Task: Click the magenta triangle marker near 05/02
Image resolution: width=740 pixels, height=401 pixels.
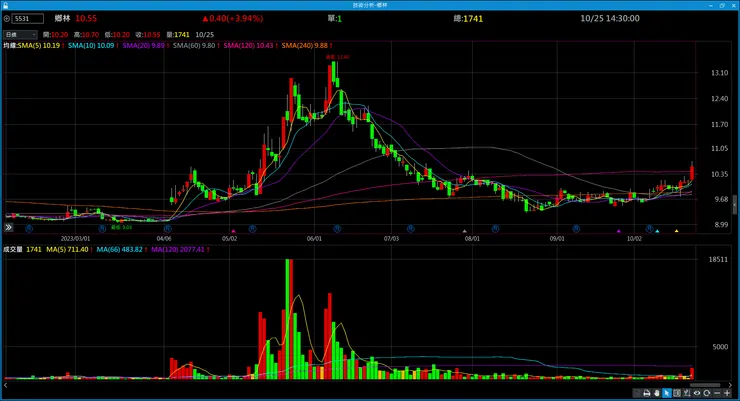Action: (x=234, y=231)
